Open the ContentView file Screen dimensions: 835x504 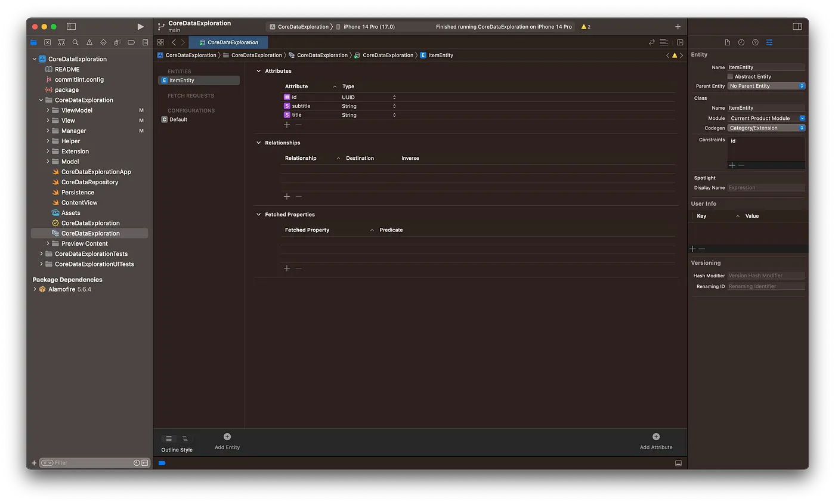point(79,203)
